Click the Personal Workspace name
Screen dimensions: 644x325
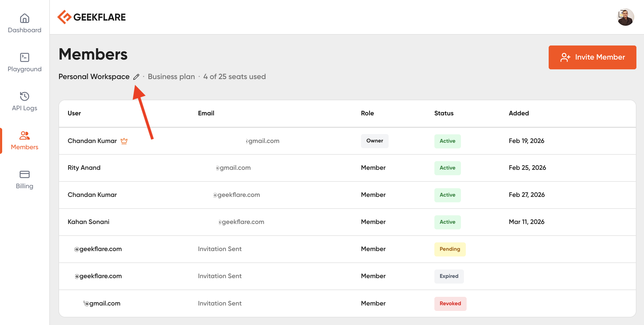click(94, 77)
